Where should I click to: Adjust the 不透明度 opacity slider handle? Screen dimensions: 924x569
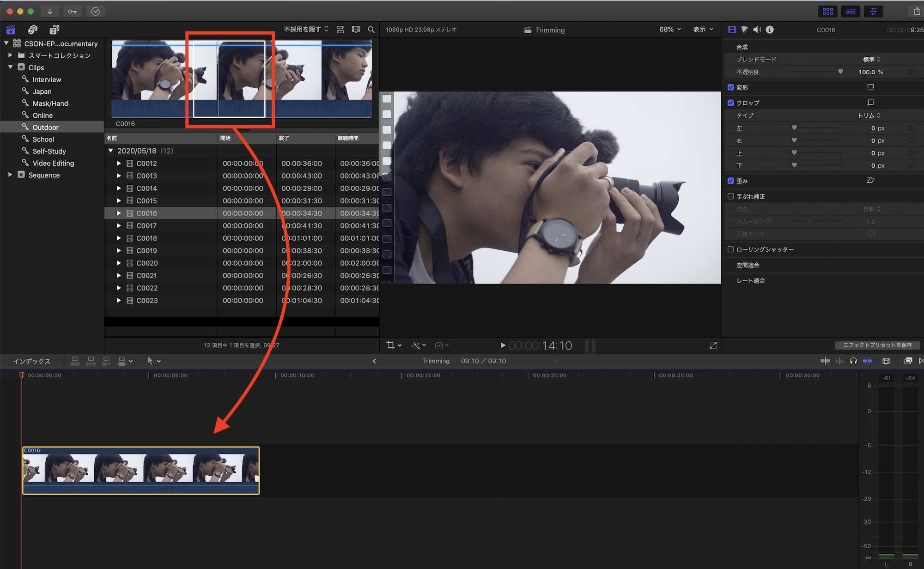click(x=840, y=72)
